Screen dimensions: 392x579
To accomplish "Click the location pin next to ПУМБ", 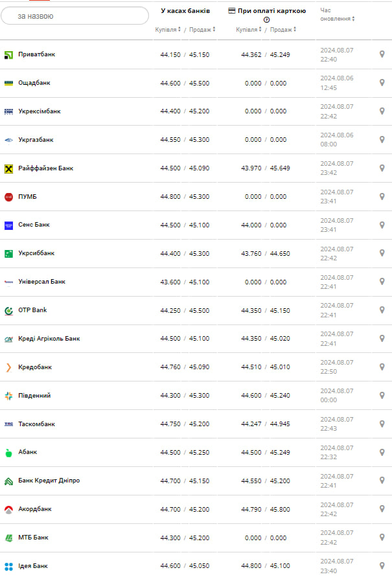I will click(382, 197).
